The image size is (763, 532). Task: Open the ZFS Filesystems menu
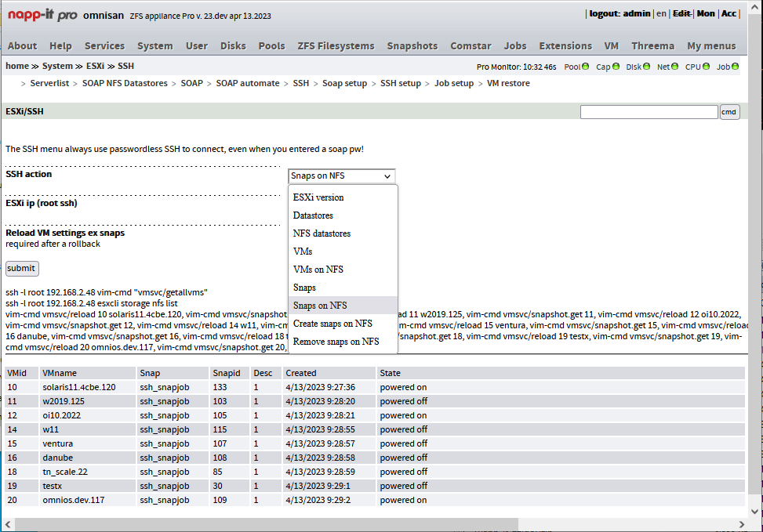pos(336,45)
